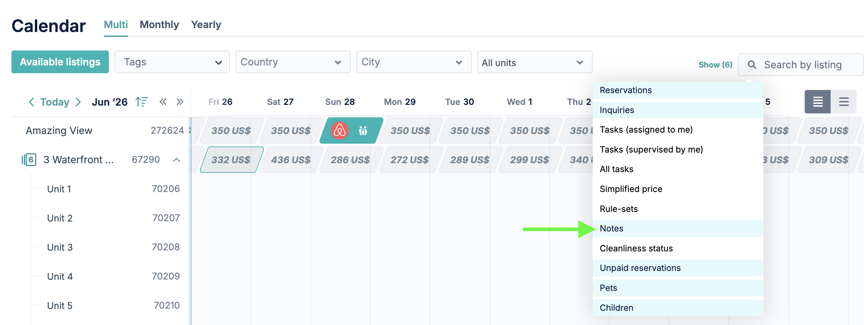Click the Wed 1 date header

pos(520,102)
